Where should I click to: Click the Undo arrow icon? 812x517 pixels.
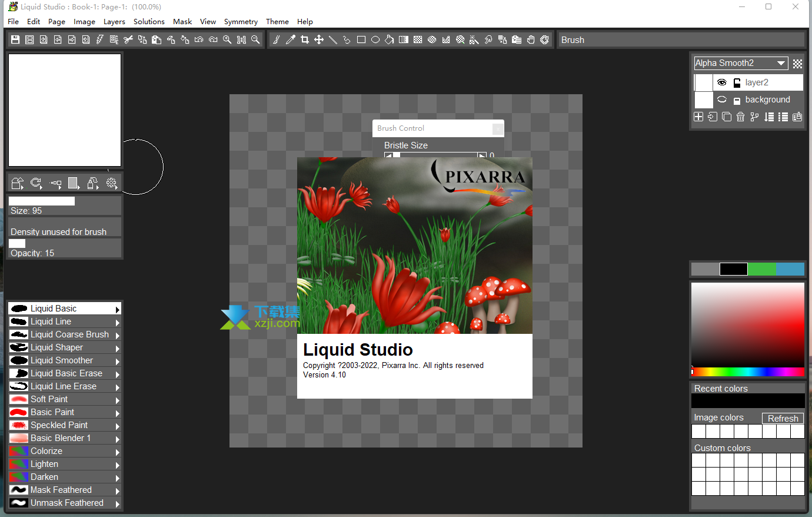199,39
